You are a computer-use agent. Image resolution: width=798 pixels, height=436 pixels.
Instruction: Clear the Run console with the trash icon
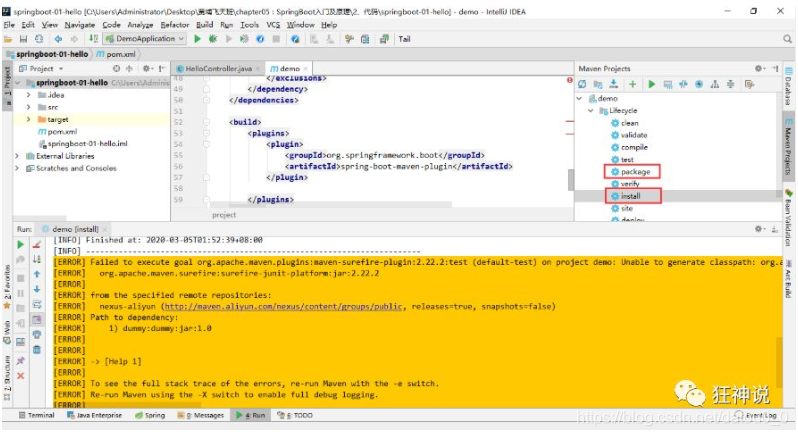coord(37,350)
